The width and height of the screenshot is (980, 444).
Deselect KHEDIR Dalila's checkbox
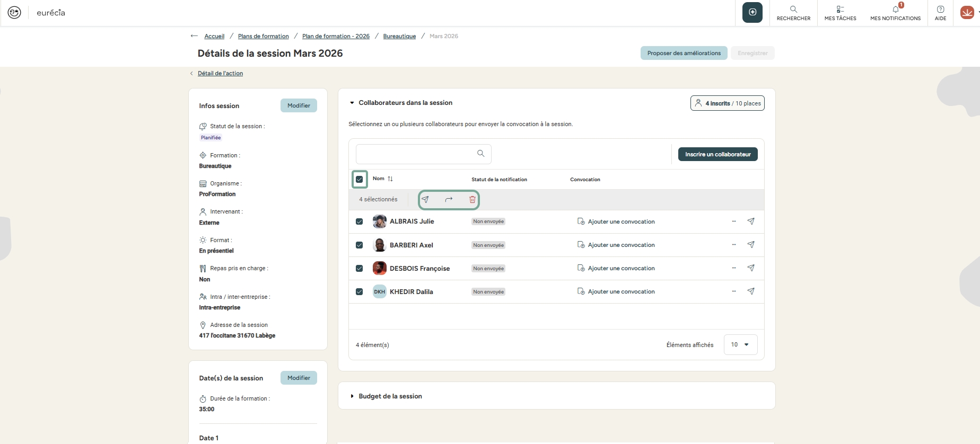[x=360, y=292]
